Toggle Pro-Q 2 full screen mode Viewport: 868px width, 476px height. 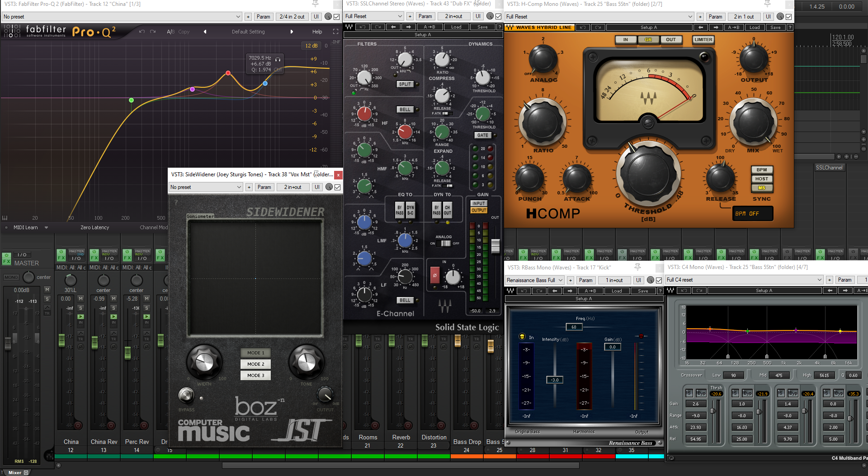click(x=335, y=32)
